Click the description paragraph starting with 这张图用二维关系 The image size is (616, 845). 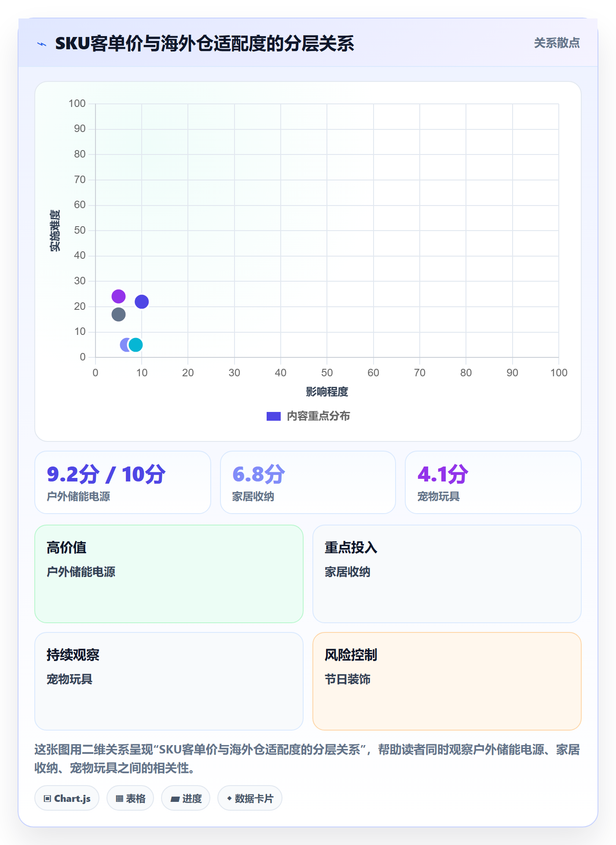pyautogui.click(x=307, y=759)
